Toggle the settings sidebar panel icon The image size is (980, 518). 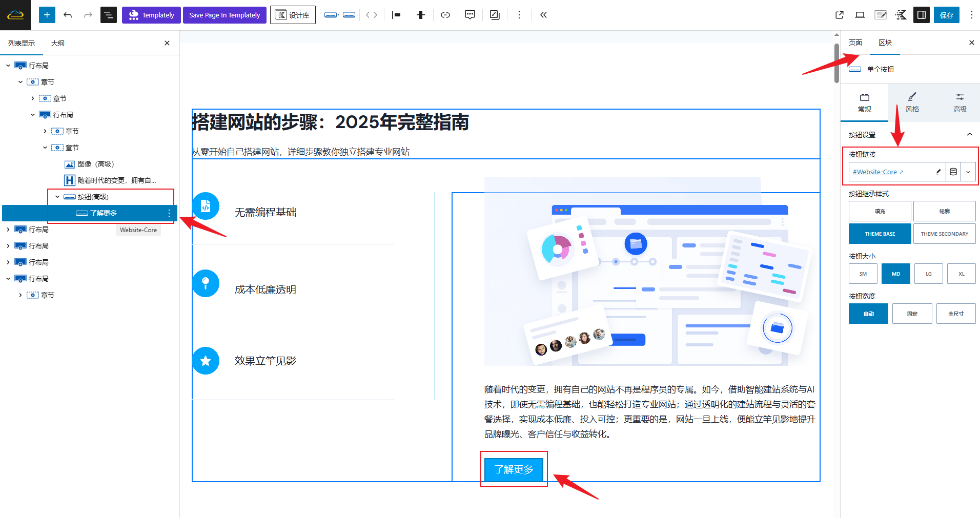point(921,15)
